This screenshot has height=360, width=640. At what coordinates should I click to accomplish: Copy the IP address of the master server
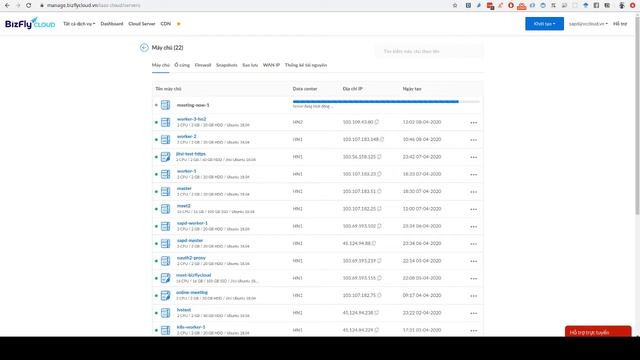(x=379, y=191)
